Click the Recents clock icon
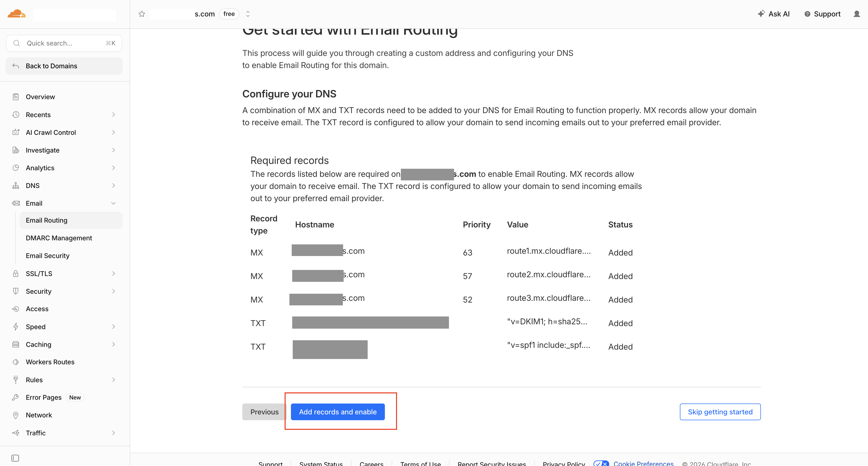 (15, 115)
